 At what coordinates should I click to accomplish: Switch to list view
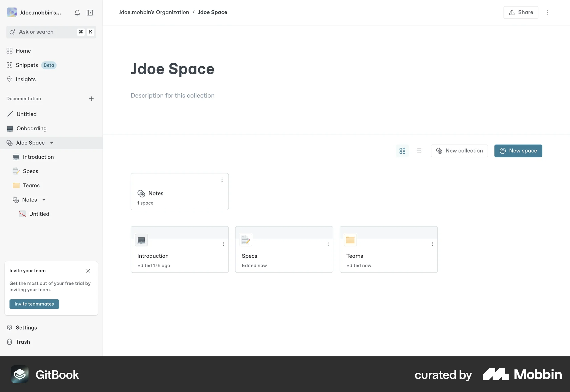click(418, 151)
